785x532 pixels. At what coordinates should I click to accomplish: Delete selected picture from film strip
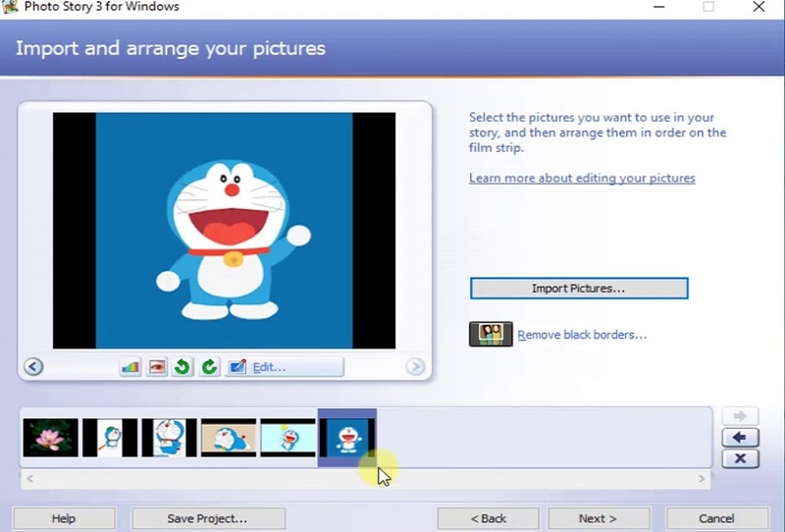point(740,458)
